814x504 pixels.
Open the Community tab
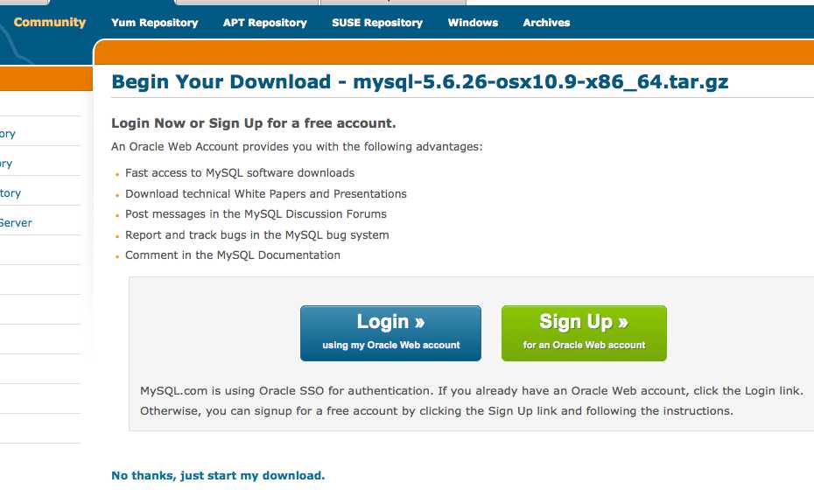50,23
